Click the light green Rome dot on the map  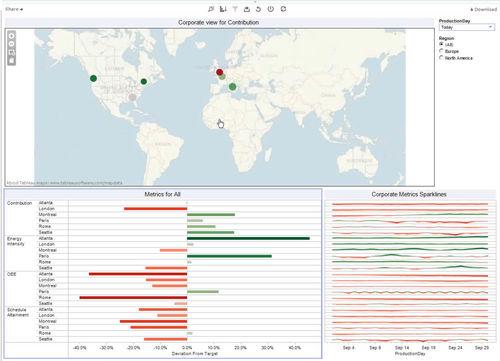click(x=233, y=87)
